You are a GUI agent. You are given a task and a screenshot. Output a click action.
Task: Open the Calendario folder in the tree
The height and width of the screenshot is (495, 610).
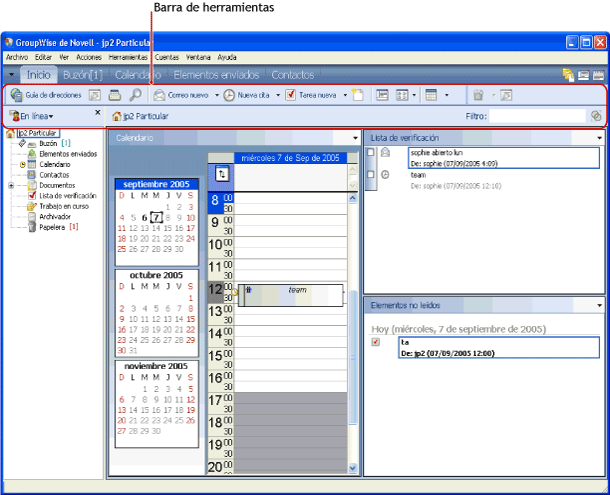54,165
